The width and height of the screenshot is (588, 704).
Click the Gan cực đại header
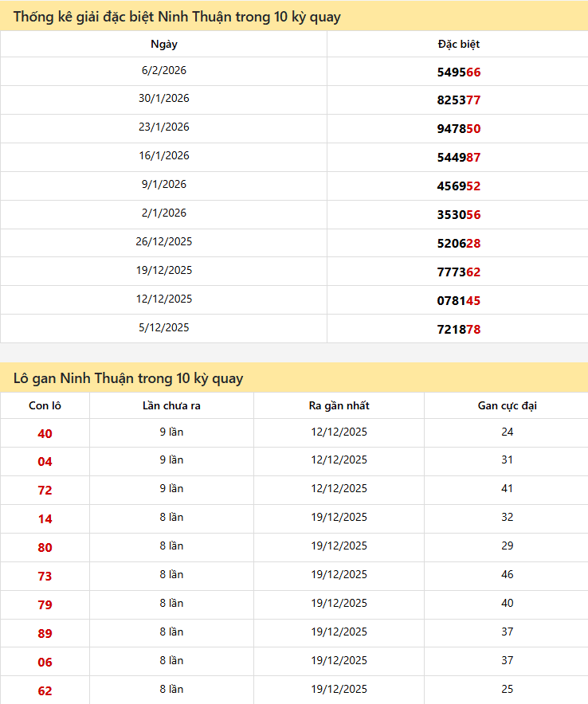pos(507,405)
